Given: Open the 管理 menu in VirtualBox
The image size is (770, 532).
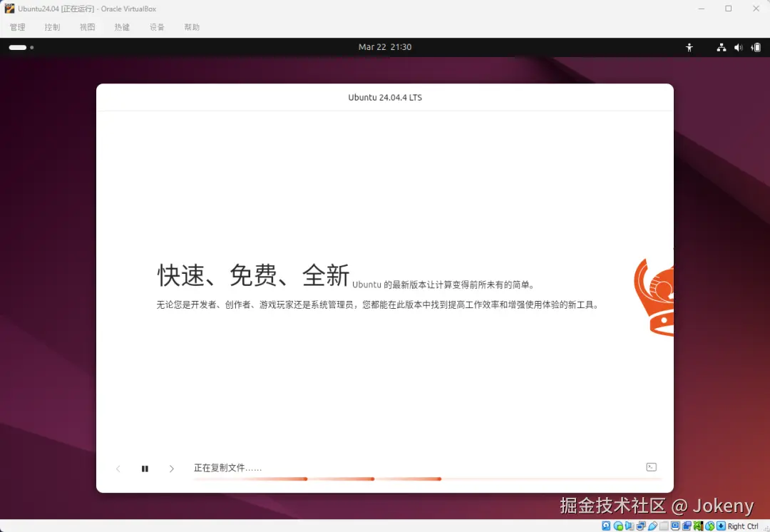Looking at the screenshot, I should tap(18, 27).
